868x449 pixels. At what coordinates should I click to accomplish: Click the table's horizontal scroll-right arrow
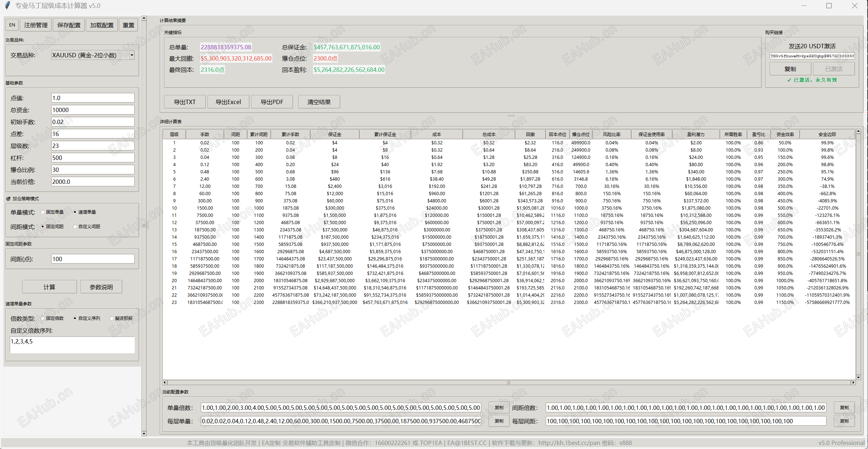853,382
